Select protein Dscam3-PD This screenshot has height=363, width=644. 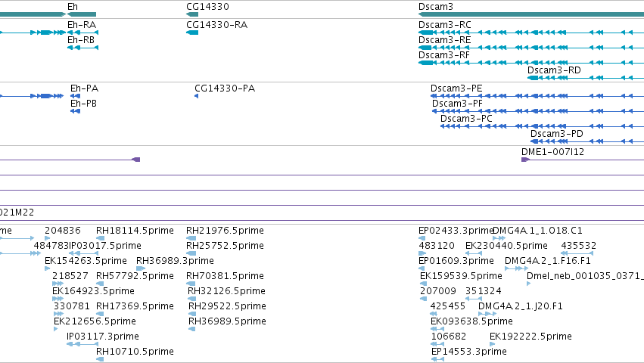click(x=556, y=134)
